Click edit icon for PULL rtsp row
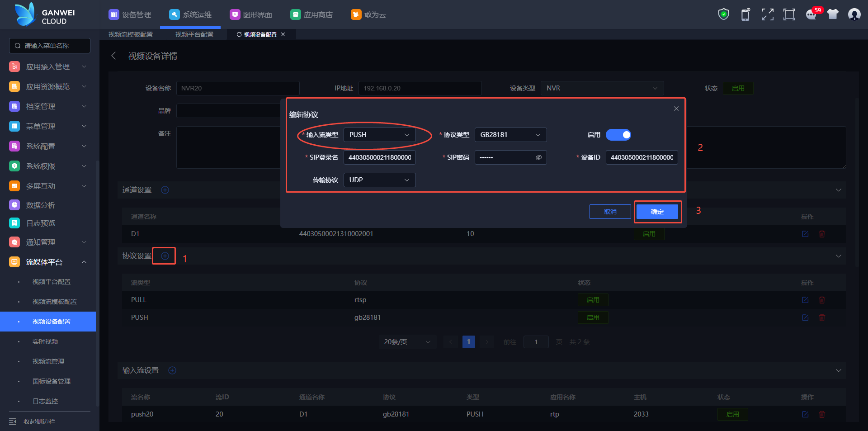Image resolution: width=868 pixels, height=431 pixels. coord(805,300)
